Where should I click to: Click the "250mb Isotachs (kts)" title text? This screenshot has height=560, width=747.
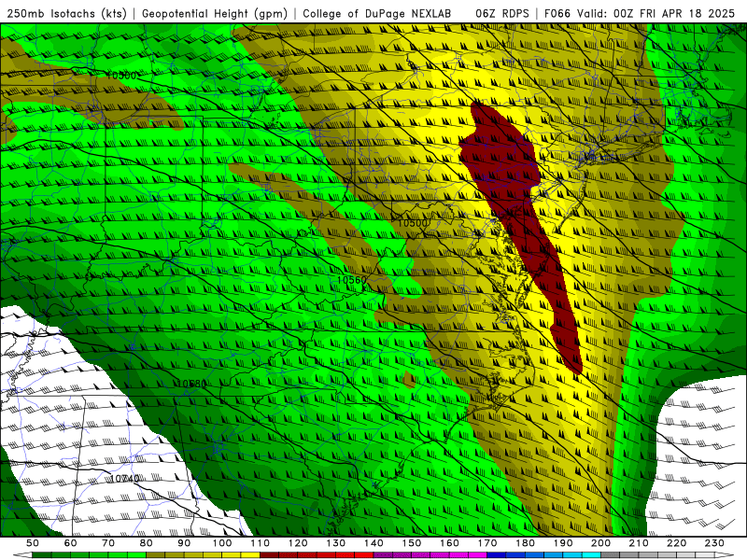click(66, 14)
